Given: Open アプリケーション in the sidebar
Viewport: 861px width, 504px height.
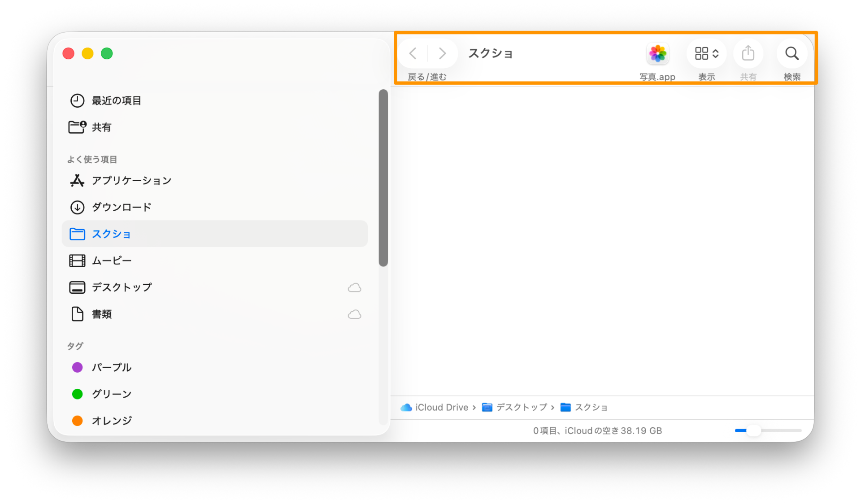Looking at the screenshot, I should pyautogui.click(x=131, y=181).
